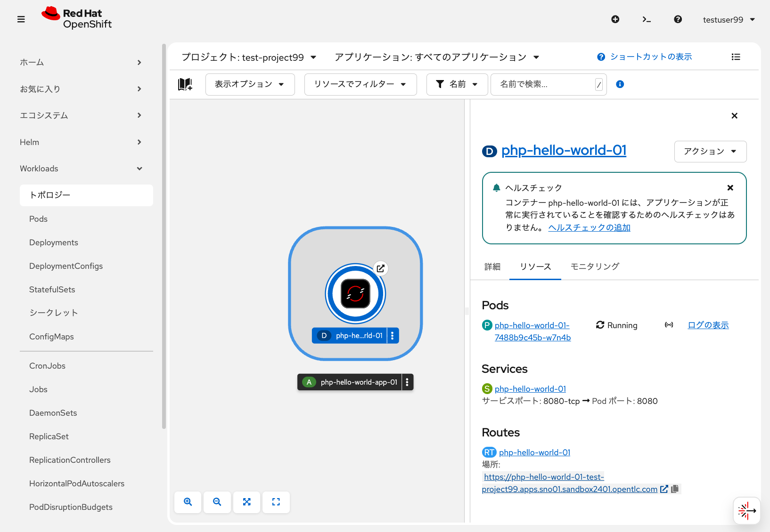Select Deployments in the Workloads sidebar

coord(53,242)
